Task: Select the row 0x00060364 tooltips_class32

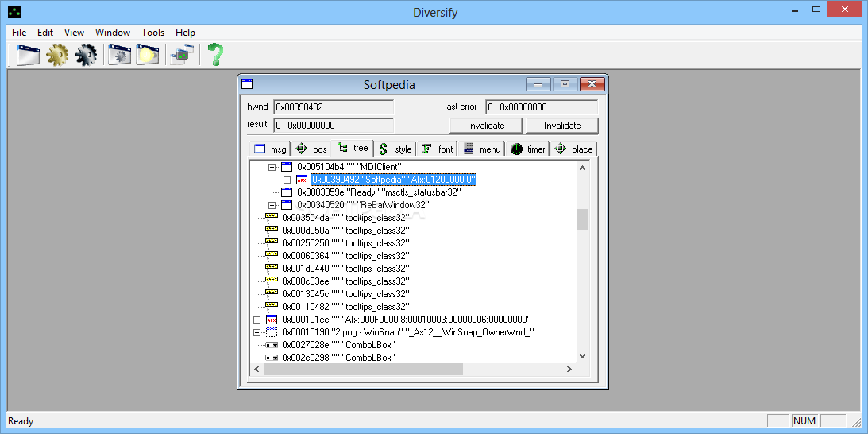Action: click(x=345, y=255)
